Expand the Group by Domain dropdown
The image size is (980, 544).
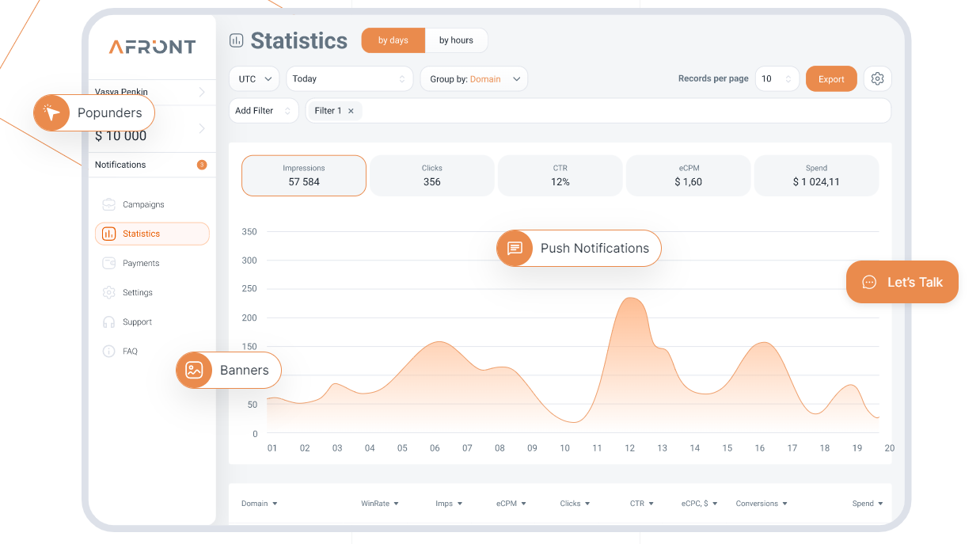tap(473, 79)
